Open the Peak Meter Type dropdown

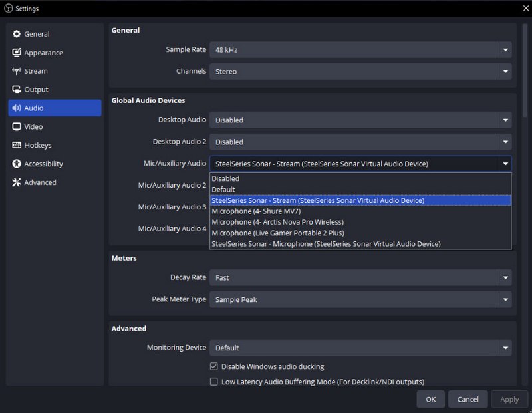pos(360,299)
